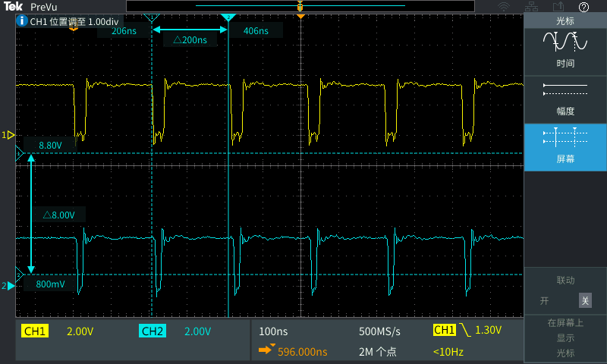Click the Wi-Fi status icon
This screenshot has height=364, width=607.
pyautogui.click(x=503, y=7)
